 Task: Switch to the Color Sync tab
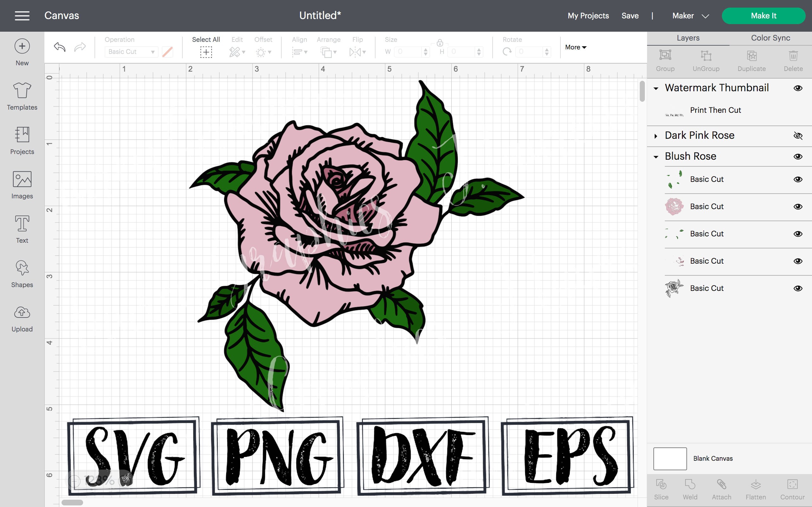point(770,38)
